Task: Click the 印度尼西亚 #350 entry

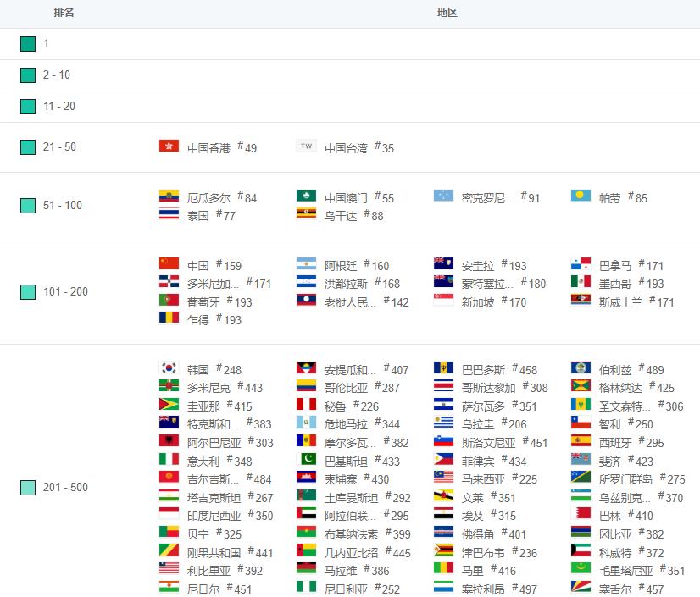Action: click(216, 515)
